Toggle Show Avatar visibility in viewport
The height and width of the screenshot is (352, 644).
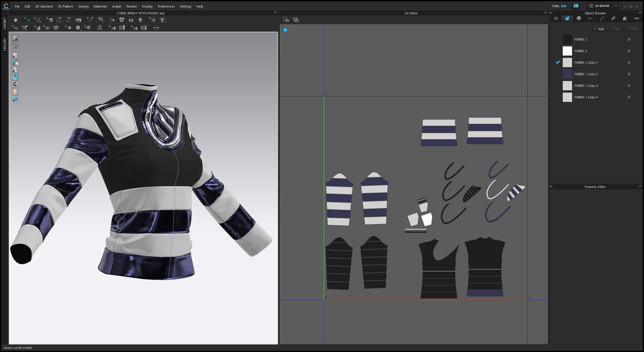(15, 69)
